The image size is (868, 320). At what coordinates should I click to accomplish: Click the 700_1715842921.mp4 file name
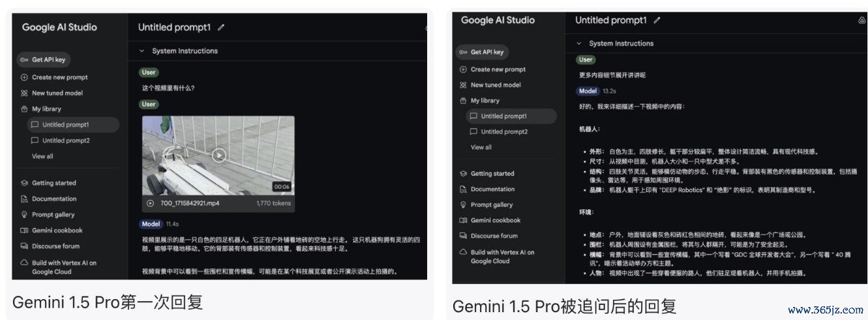[x=190, y=203]
